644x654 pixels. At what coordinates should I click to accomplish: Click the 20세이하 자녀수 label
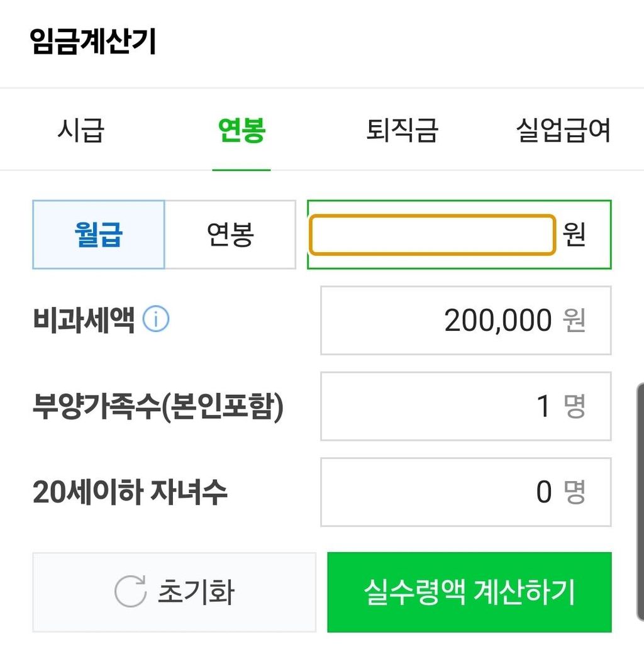(130, 492)
